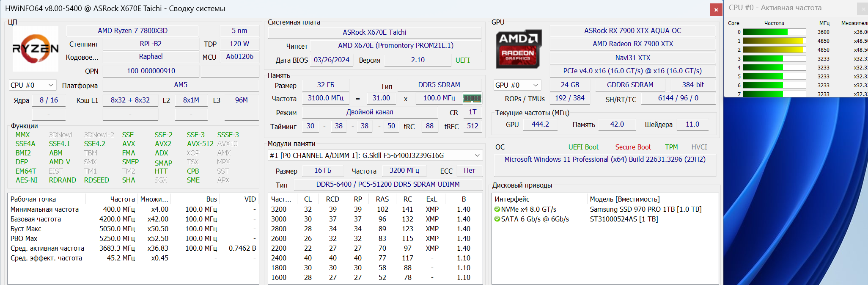This screenshot has width=868, height=285.
Task: Click the Ryzen processor logo
Action: coord(36,49)
